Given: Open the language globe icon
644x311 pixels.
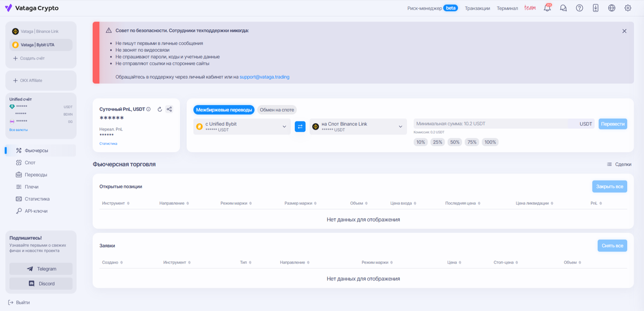Looking at the screenshot, I should (x=612, y=8).
